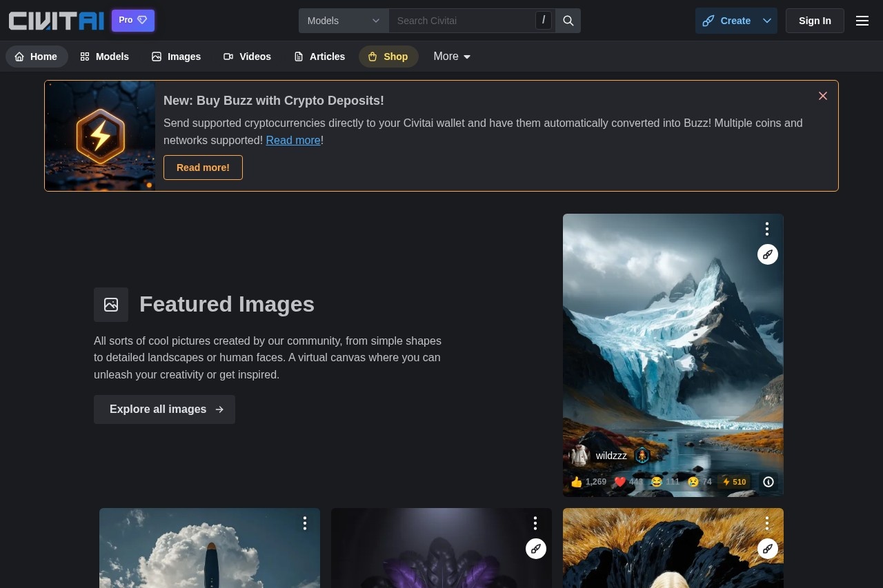883x588 pixels.
Task: Expand the Create button dropdown arrow
Action: pyautogui.click(x=766, y=21)
